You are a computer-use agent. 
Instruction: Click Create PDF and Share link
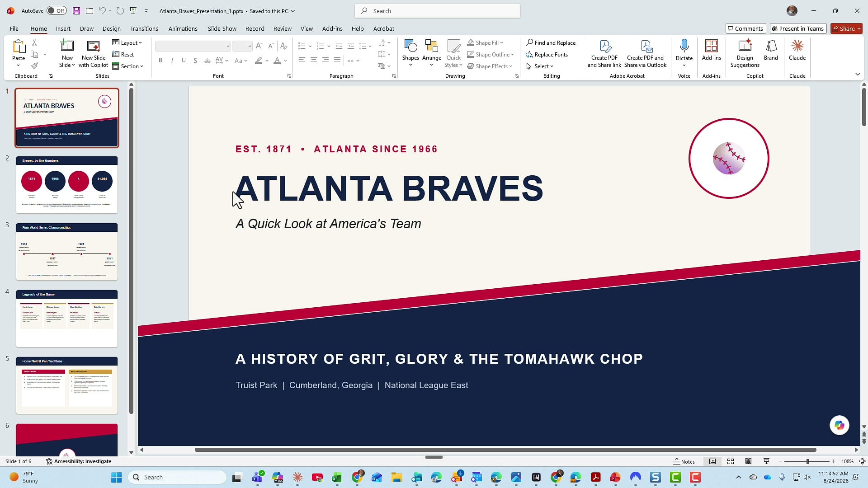coord(604,53)
